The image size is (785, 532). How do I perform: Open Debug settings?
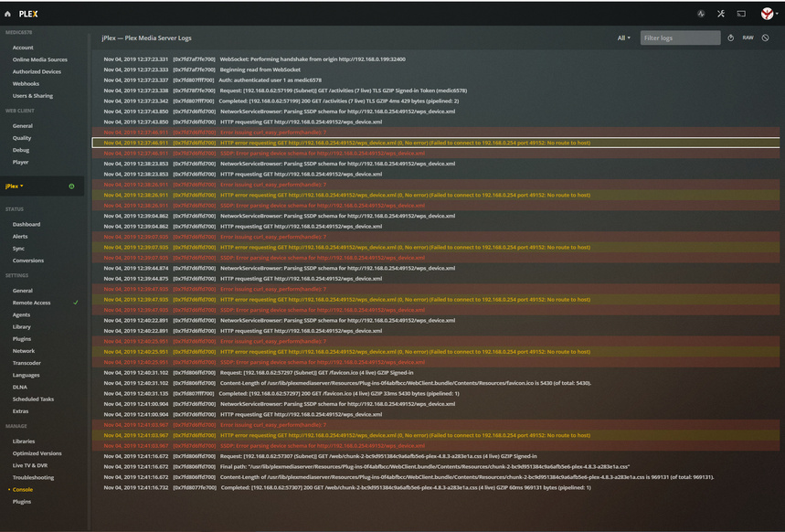click(21, 150)
